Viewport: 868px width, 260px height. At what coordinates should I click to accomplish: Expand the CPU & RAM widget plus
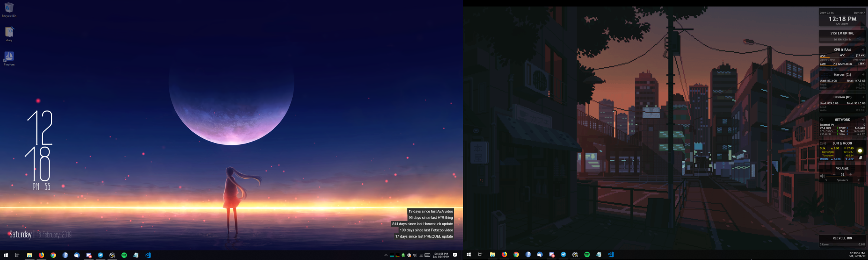pos(863,50)
